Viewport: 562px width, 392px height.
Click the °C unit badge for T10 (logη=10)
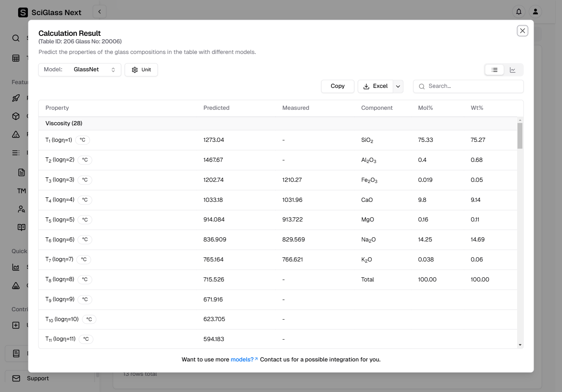coord(89,319)
